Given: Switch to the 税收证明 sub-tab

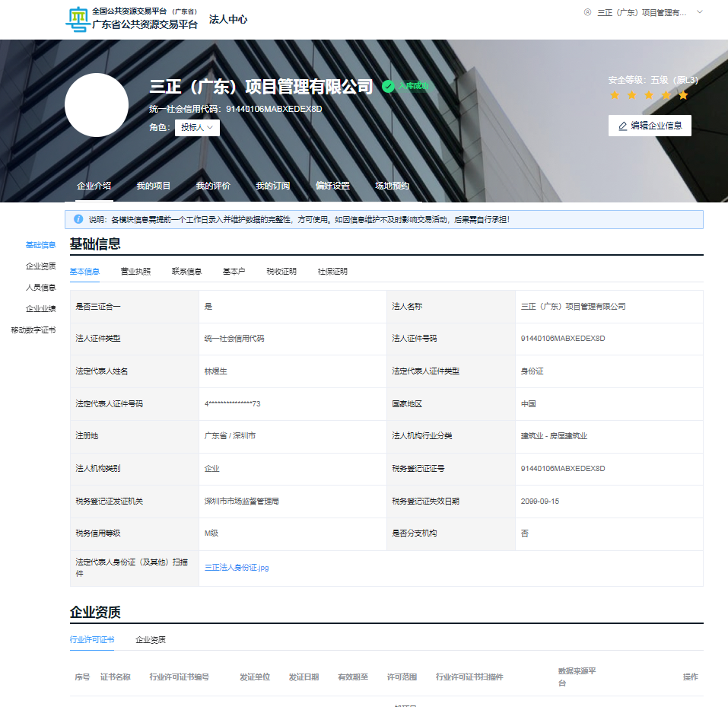Looking at the screenshot, I should (x=281, y=271).
